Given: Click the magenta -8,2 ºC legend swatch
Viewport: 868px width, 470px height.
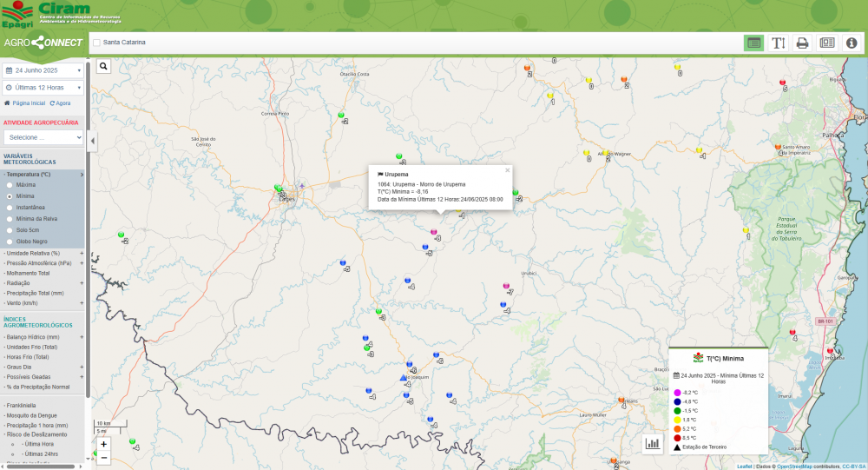Looking at the screenshot, I should pos(677,393).
